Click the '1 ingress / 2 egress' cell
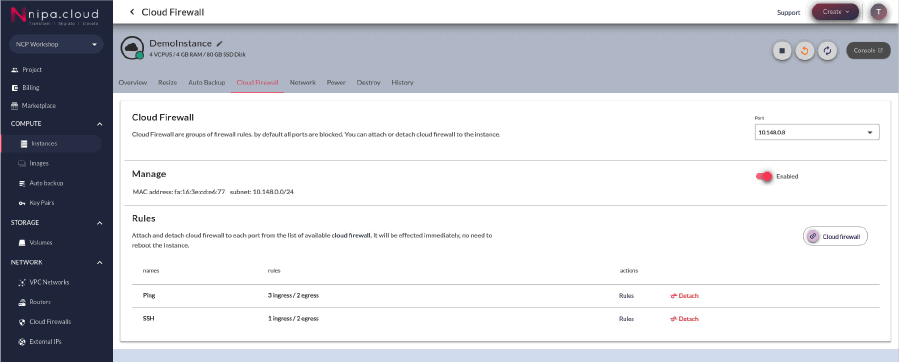 [293, 318]
